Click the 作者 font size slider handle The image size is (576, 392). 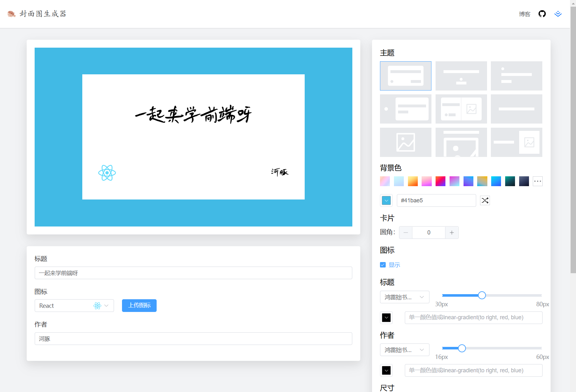point(462,348)
